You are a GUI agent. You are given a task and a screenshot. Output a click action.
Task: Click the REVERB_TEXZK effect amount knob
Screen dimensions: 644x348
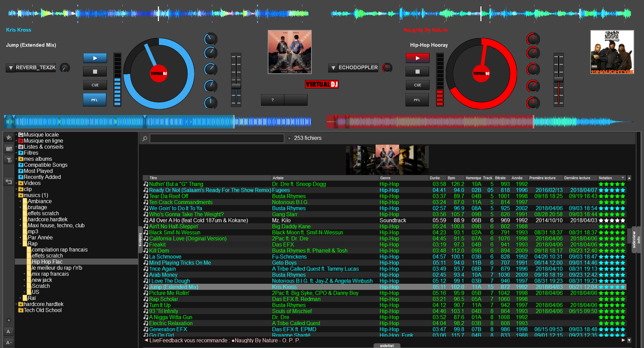65,68
